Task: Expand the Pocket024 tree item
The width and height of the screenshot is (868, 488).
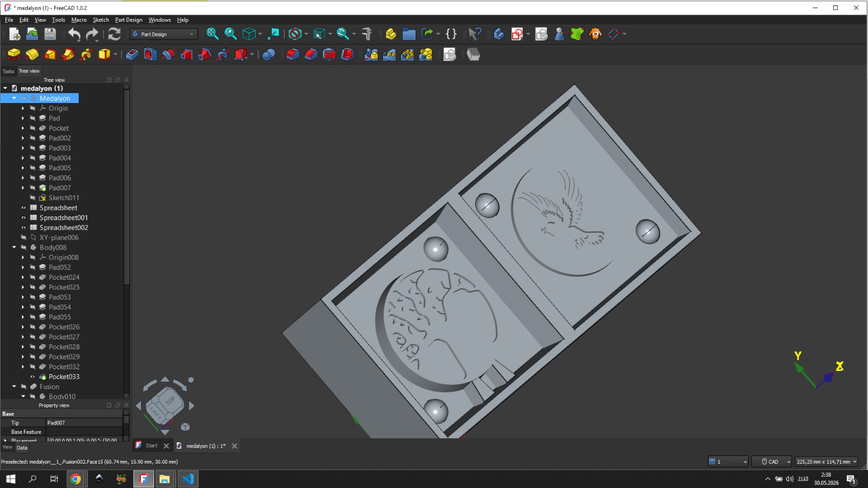Action: tap(23, 277)
